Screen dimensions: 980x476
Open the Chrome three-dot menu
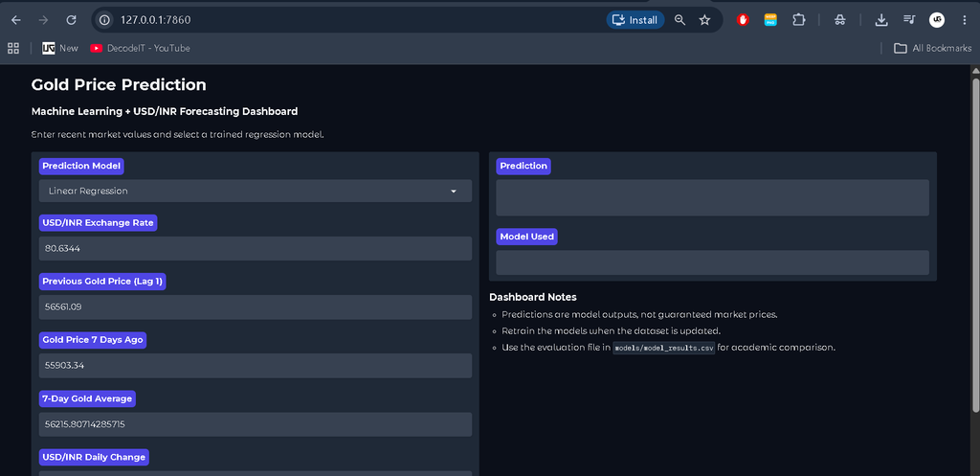point(965,20)
